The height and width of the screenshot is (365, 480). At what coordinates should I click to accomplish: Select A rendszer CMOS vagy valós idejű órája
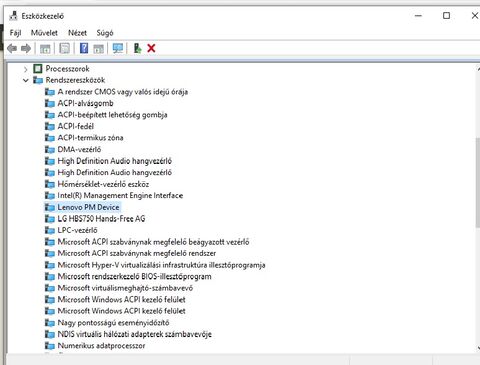click(123, 92)
